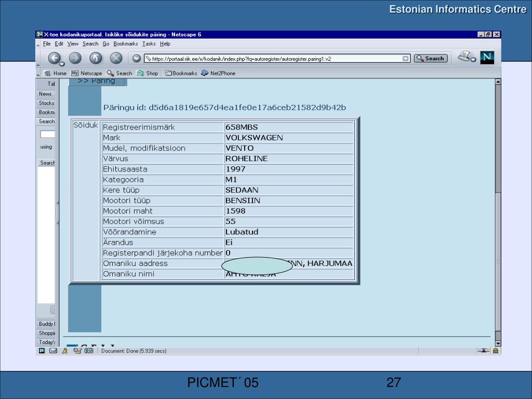Click the sidebar search text field
Screen dimensions: 532x399
(x=47, y=135)
